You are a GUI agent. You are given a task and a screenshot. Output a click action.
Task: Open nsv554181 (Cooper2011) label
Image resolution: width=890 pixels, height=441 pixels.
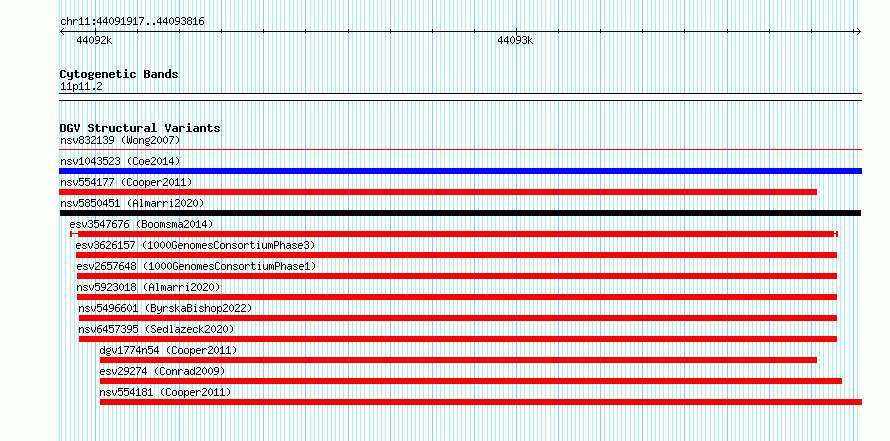[x=165, y=392]
